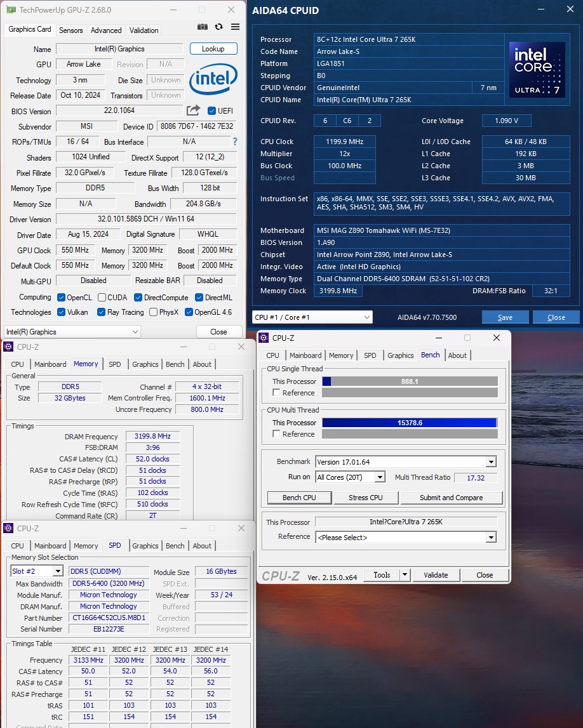The image size is (583, 728).
Task: Click the Stress CPU button
Action: [x=366, y=498]
